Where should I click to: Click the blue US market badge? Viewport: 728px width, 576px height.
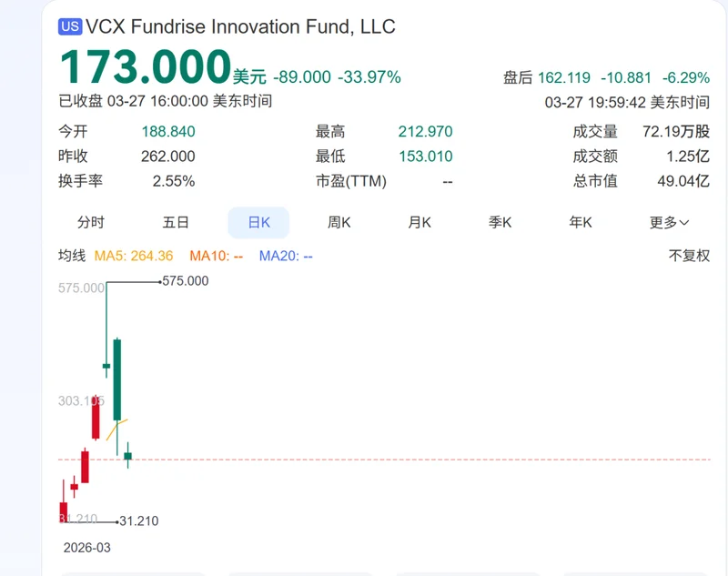(70, 27)
